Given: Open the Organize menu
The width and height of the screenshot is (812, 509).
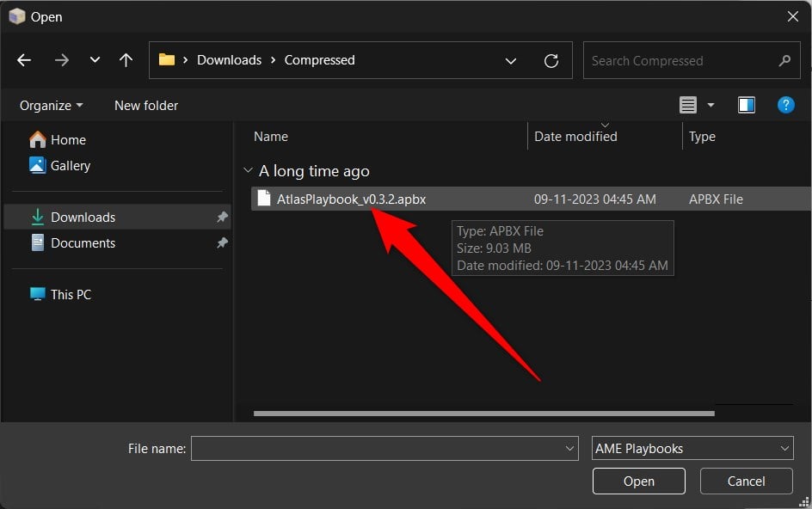Looking at the screenshot, I should point(51,105).
